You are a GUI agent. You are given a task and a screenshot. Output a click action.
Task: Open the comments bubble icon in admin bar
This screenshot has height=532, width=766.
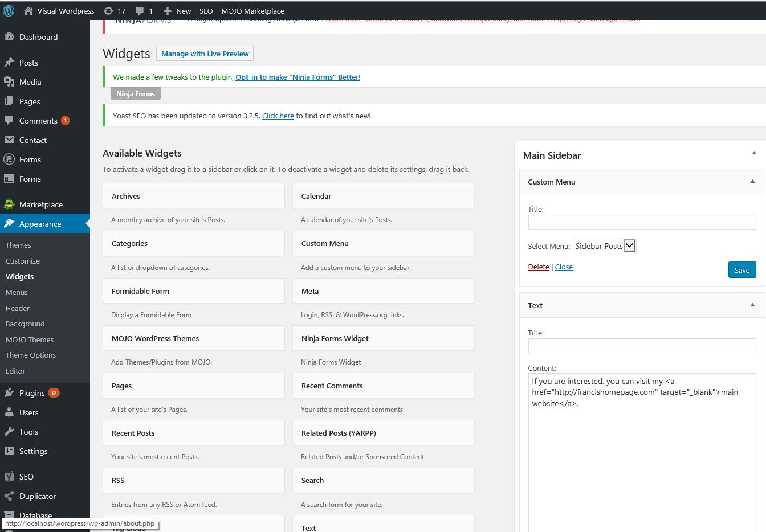tap(140, 11)
